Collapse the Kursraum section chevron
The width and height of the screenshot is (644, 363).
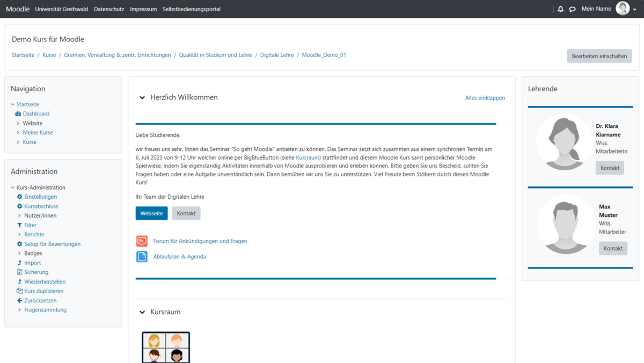pos(142,312)
